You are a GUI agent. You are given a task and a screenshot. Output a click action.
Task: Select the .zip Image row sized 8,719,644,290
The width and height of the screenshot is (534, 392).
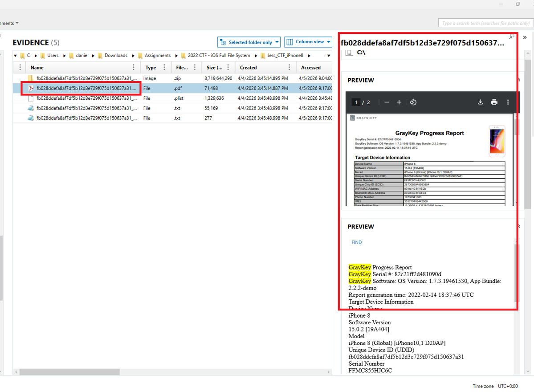(x=173, y=78)
